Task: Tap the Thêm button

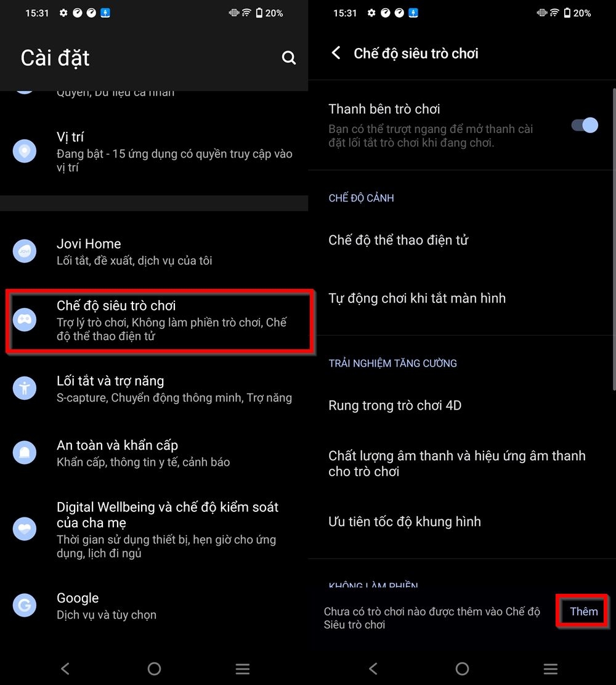Action: click(x=583, y=611)
